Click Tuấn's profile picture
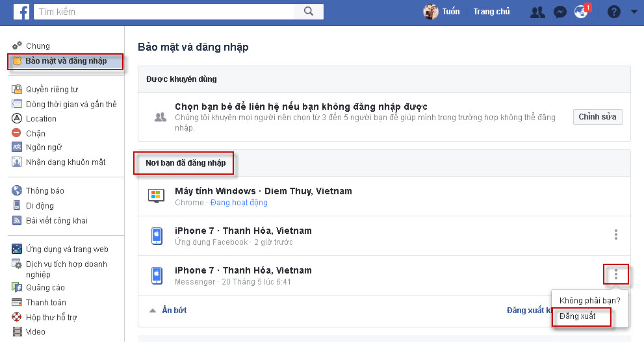644x343 pixels. 431,12
